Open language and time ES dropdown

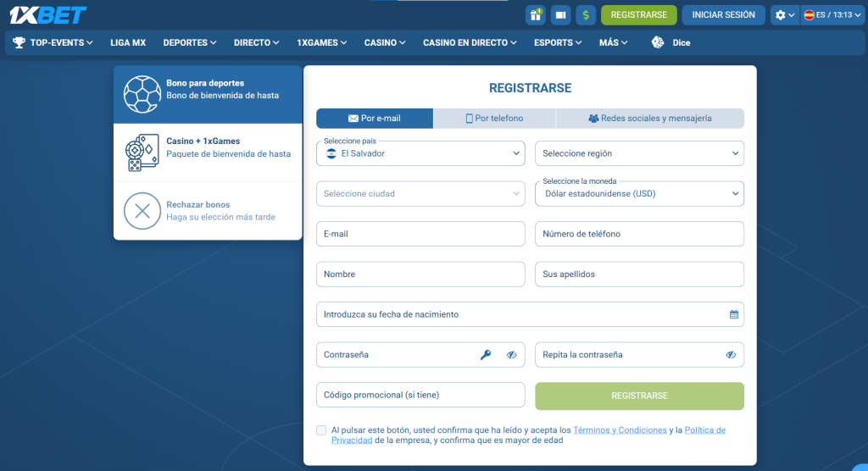(x=832, y=15)
